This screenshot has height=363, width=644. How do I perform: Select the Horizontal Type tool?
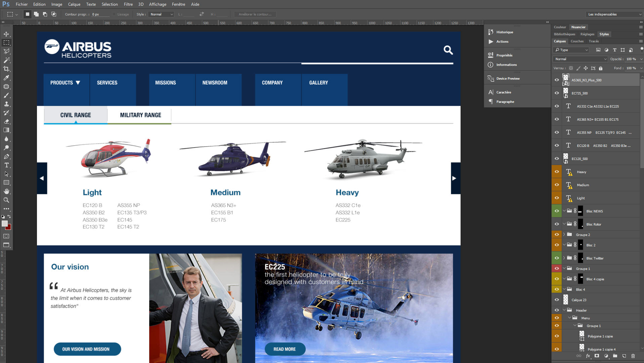[x=6, y=165]
